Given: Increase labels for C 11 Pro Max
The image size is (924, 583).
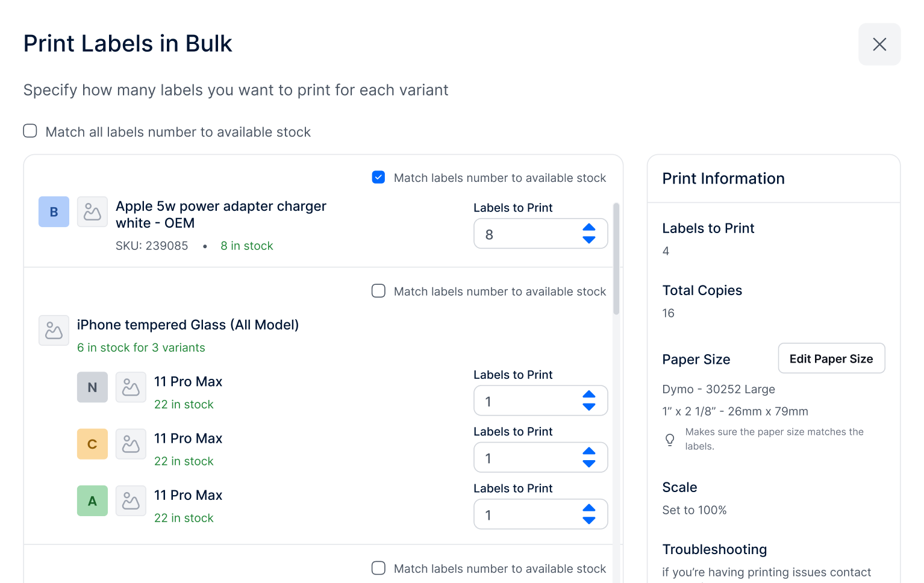Looking at the screenshot, I should [x=589, y=450].
